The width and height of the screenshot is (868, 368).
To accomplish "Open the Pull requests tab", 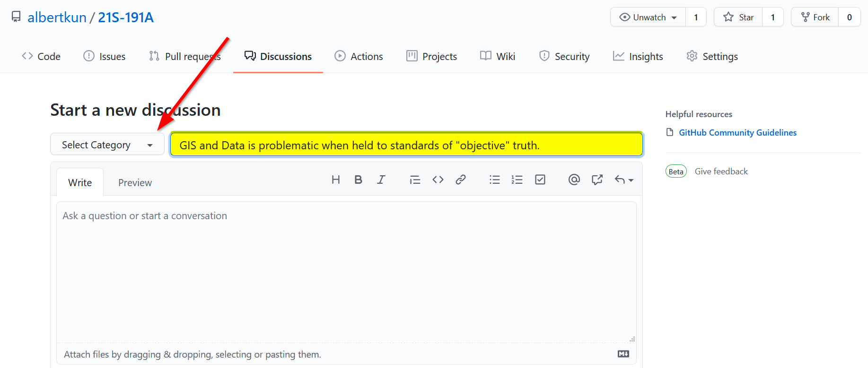I will point(185,56).
